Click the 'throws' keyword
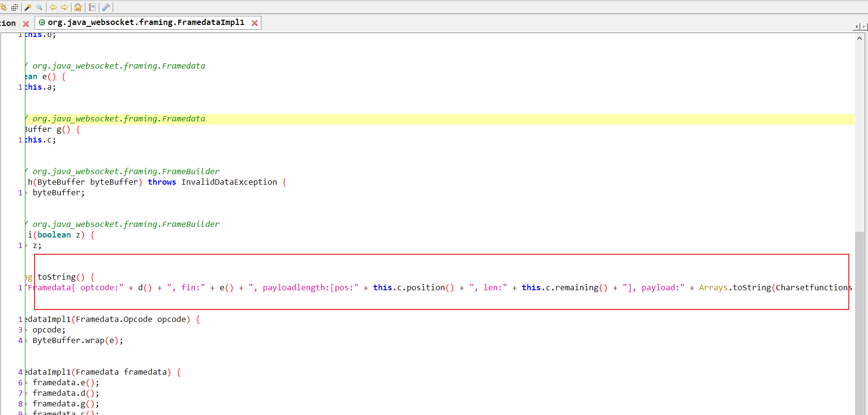The image size is (868, 415). pos(162,182)
